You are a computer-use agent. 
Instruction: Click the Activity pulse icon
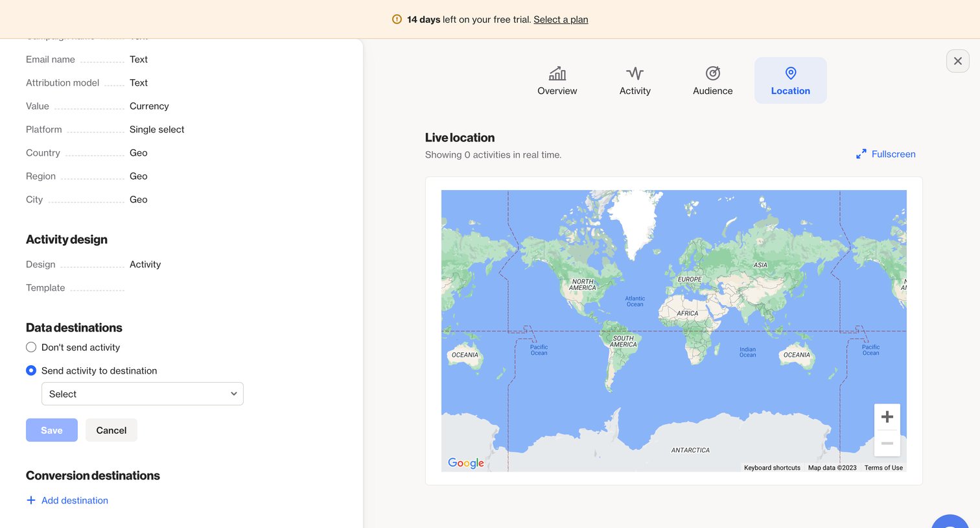pos(635,73)
